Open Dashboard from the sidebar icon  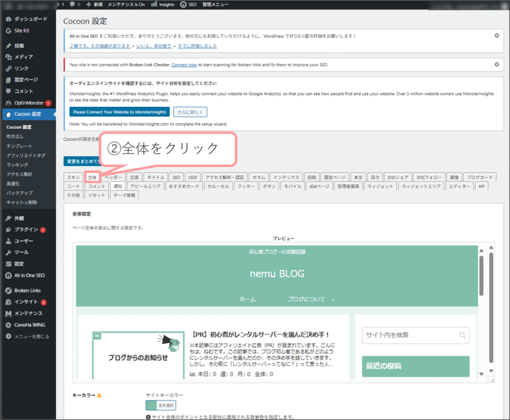point(8,19)
